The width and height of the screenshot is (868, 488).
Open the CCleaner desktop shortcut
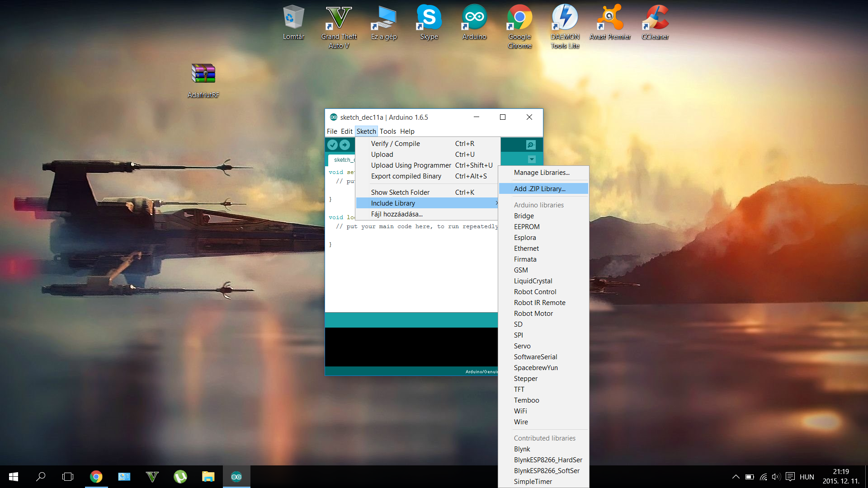tap(655, 23)
